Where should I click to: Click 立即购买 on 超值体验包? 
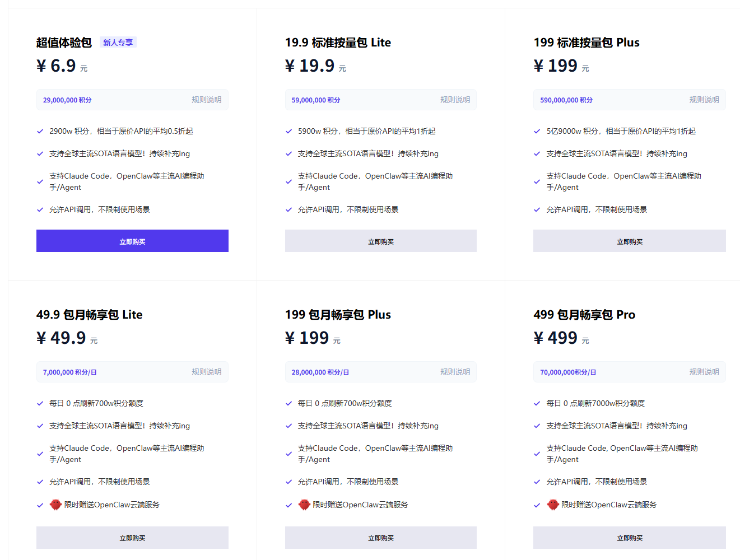[132, 240]
